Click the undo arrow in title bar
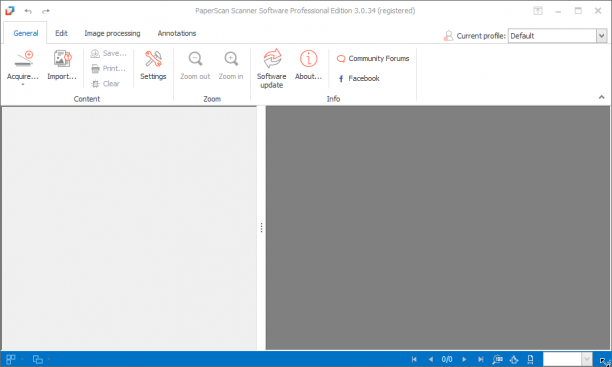 28,11
